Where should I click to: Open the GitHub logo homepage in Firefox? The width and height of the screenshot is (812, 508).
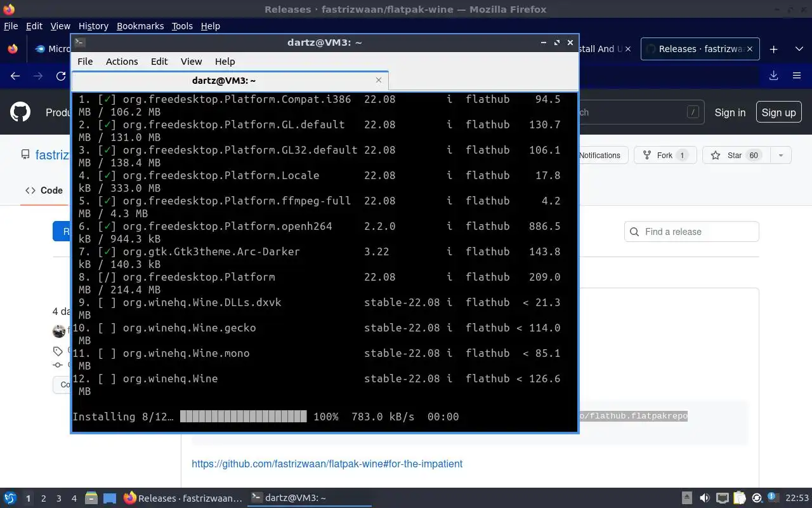tap(20, 112)
